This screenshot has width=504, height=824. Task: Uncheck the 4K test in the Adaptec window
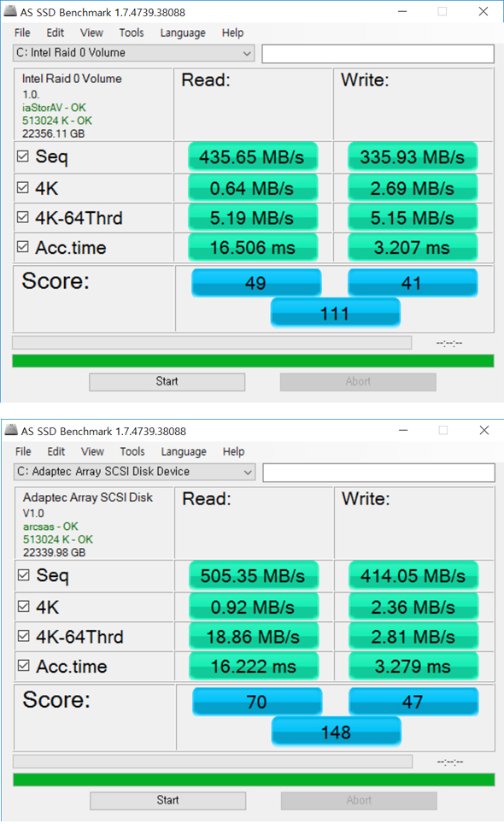pyautogui.click(x=24, y=606)
